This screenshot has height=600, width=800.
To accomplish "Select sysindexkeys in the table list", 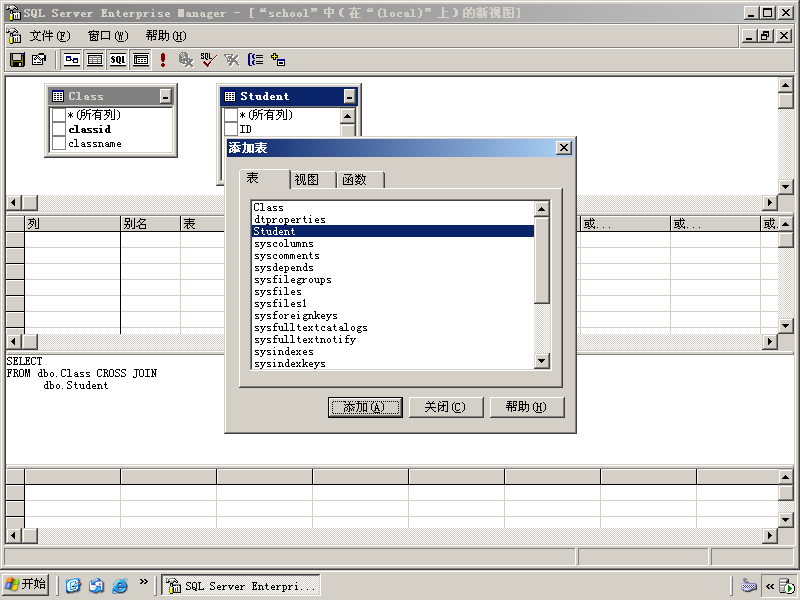I will pos(393,363).
